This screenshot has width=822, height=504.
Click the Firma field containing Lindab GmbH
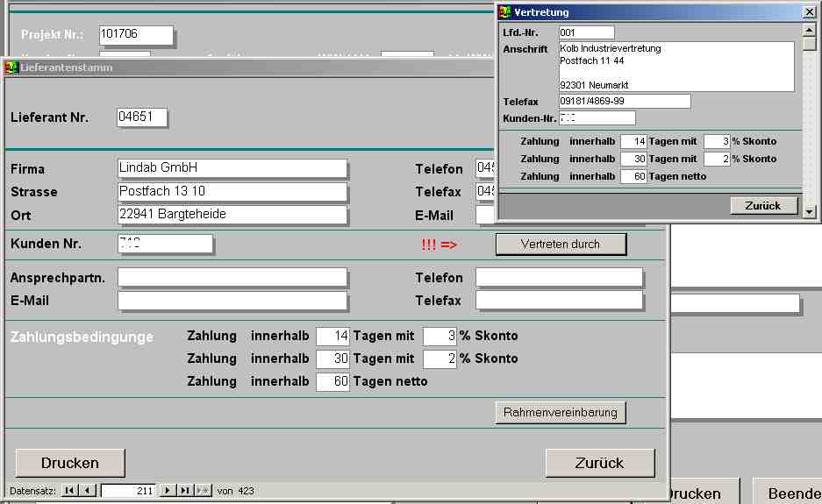232,168
